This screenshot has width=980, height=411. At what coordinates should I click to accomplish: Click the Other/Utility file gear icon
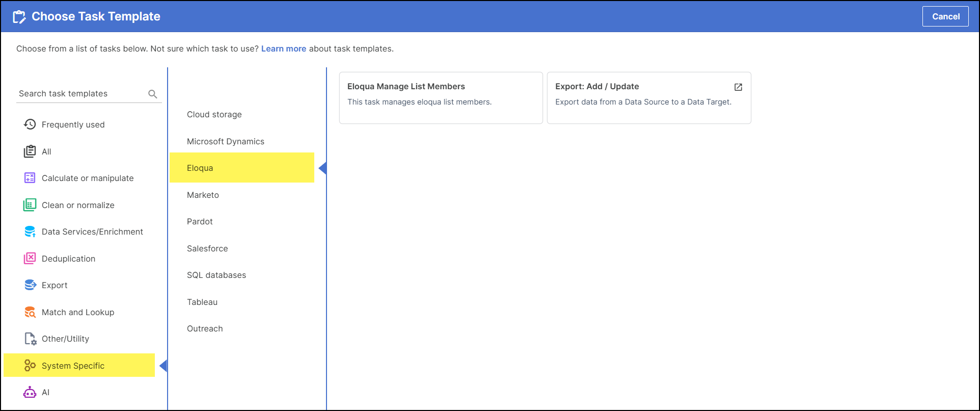(x=30, y=339)
